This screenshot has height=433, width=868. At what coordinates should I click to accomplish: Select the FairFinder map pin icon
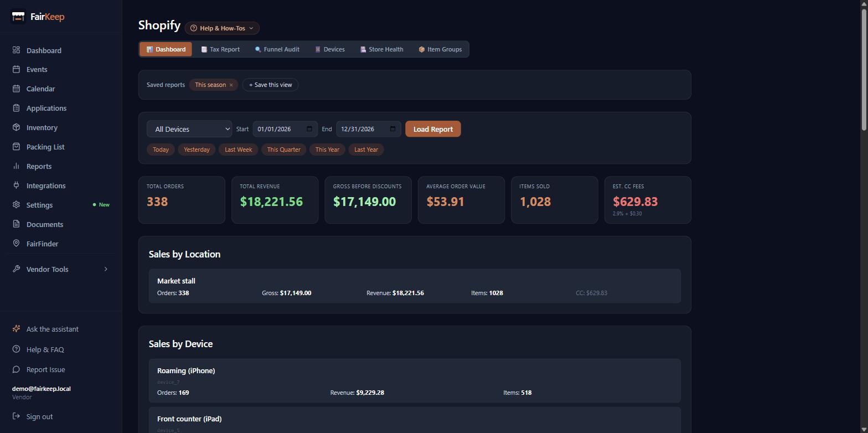click(x=17, y=244)
